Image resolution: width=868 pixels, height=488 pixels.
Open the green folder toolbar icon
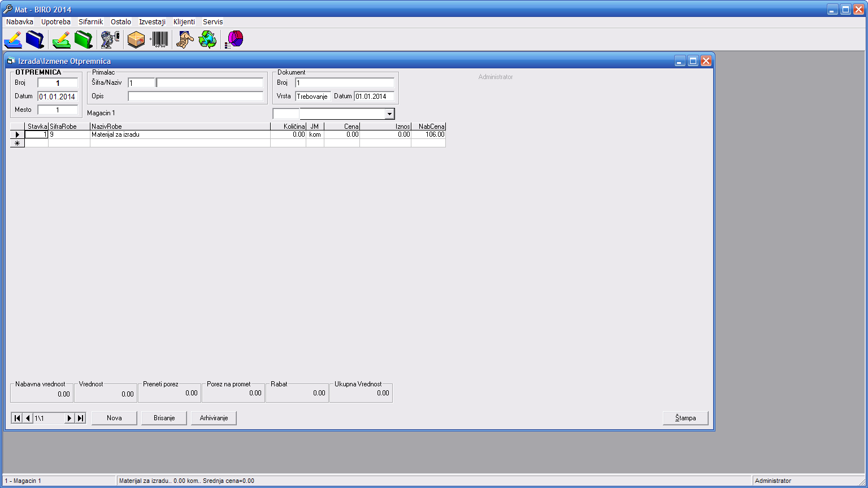pyautogui.click(x=84, y=40)
